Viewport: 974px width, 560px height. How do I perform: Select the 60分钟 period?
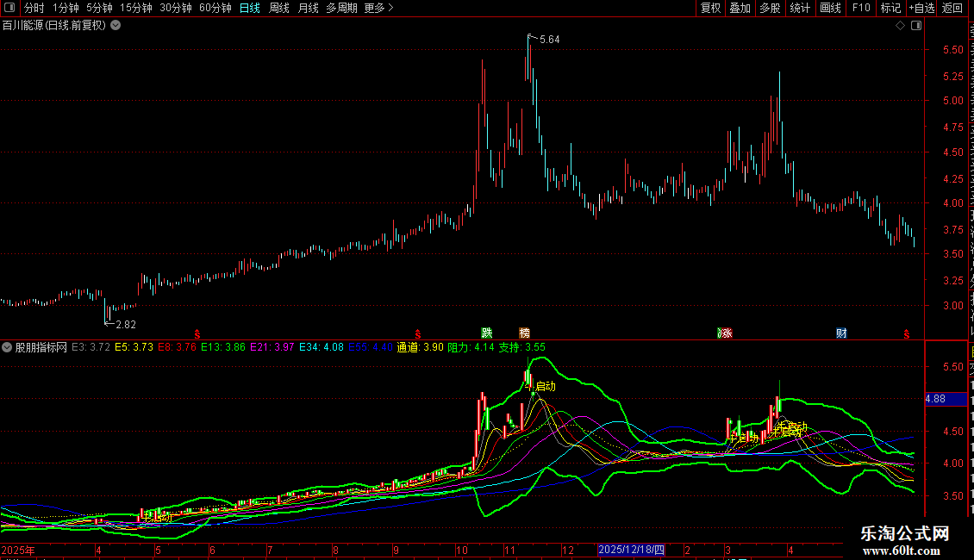tap(215, 8)
